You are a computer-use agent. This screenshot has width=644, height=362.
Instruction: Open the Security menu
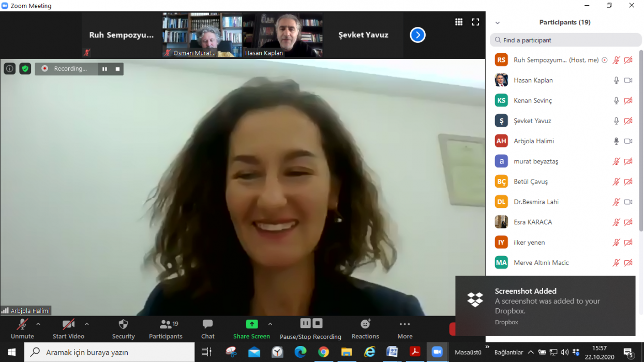tap(123, 329)
